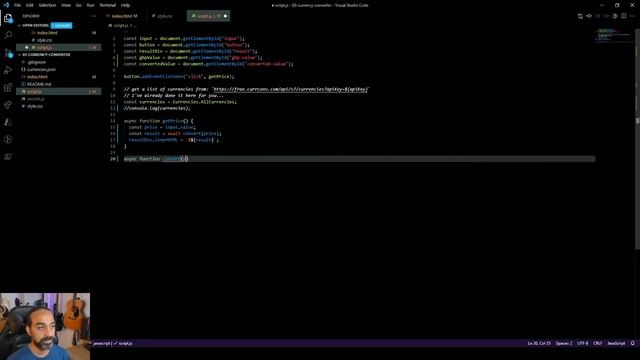Change language mode 'JavaScript' in status bar
The height and width of the screenshot is (360, 640).
tap(616, 343)
